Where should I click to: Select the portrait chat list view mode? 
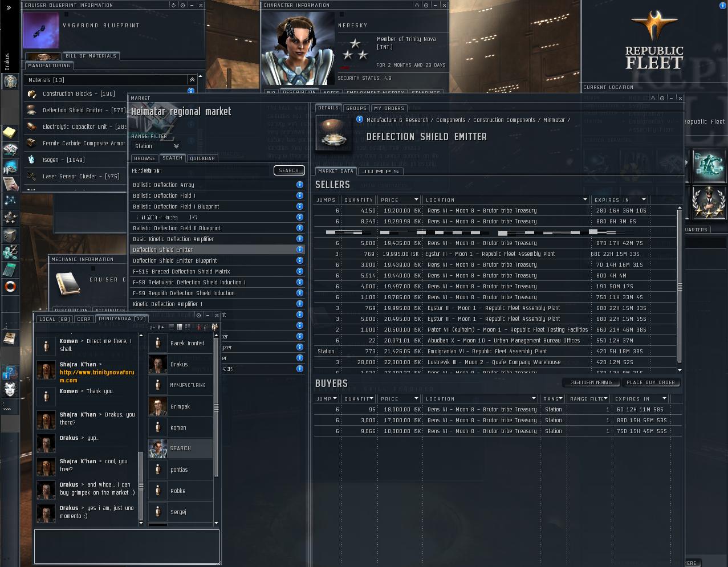pos(186,327)
